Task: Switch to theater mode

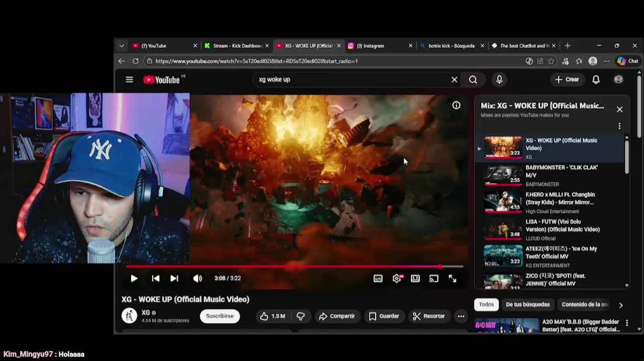Action: coord(415,278)
